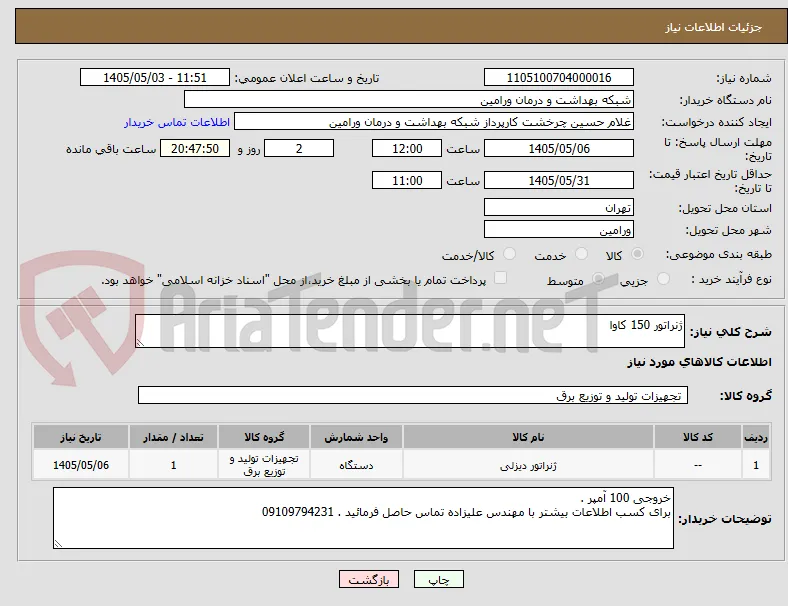Image resolution: width=788 pixels, height=606 pixels.
Task: Click the واحد شمارش column header
Action: point(356,437)
